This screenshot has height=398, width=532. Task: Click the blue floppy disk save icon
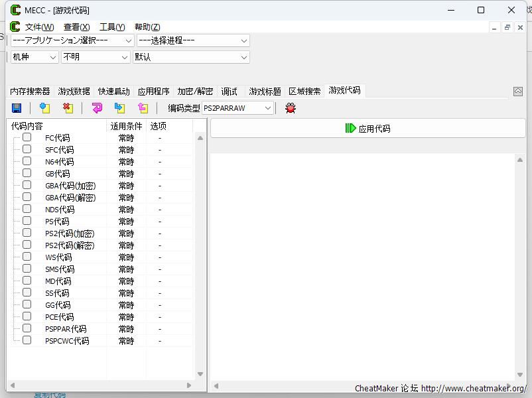pos(17,108)
